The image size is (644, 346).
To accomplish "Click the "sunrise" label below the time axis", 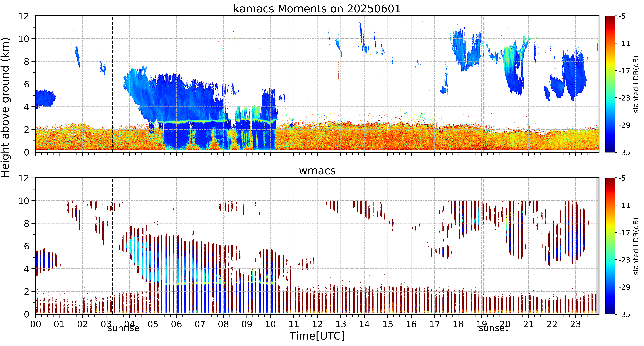I will point(124,328).
